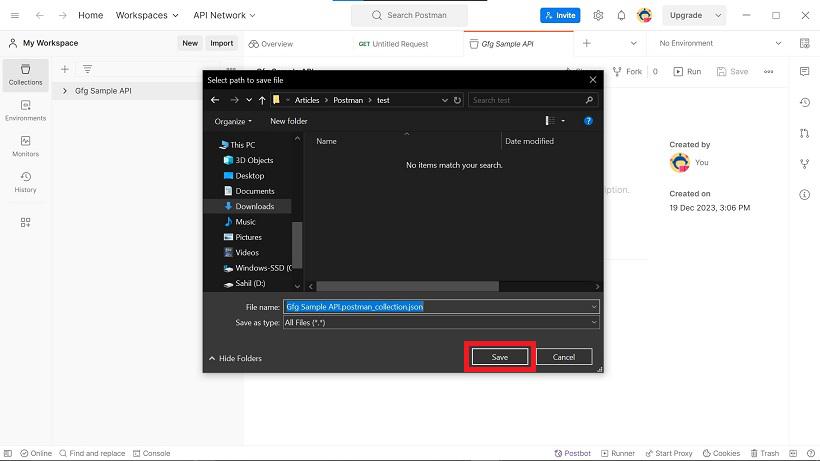Image resolution: width=820 pixels, height=461 pixels.
Task: Open the No Environment selector
Action: click(720, 43)
